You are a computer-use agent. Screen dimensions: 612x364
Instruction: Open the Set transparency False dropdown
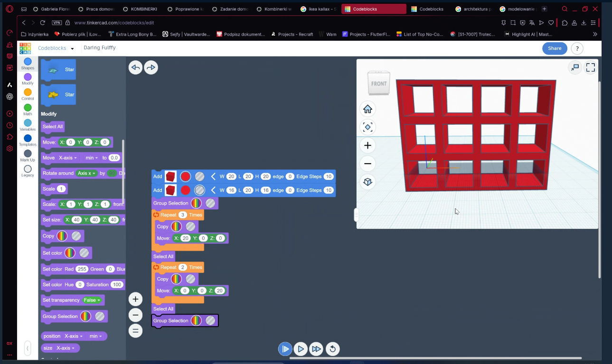[92, 300]
